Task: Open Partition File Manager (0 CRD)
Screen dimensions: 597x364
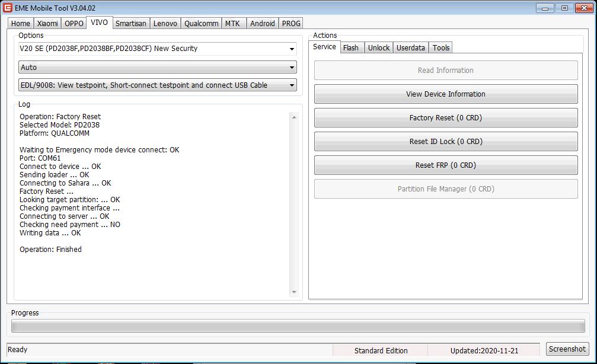Action: pyautogui.click(x=446, y=189)
